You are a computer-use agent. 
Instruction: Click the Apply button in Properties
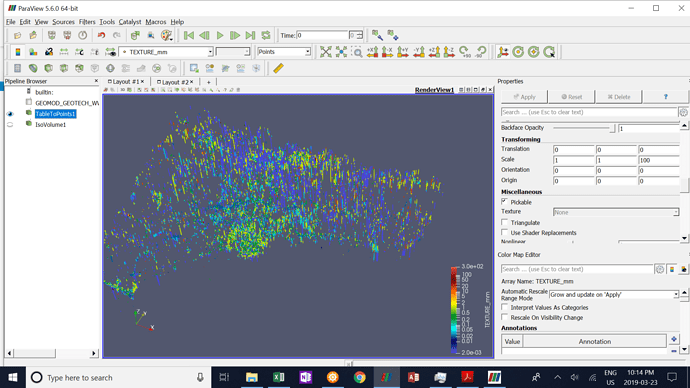click(525, 97)
